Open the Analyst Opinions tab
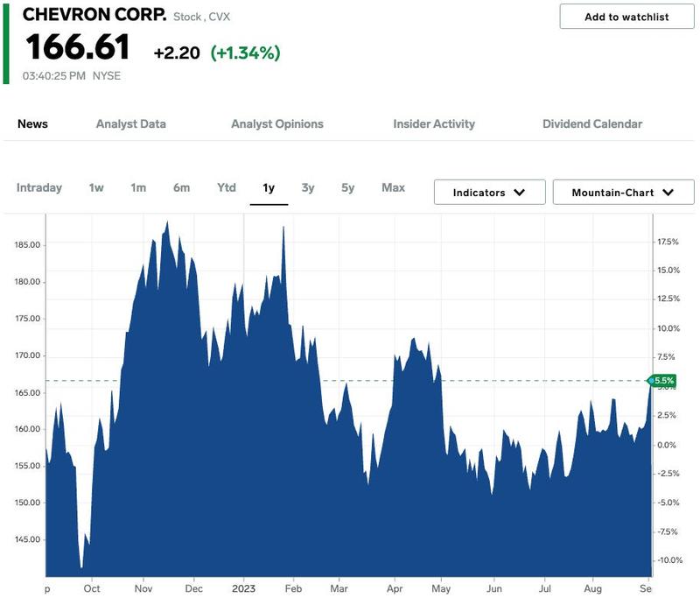700x598 pixels. pyautogui.click(x=277, y=123)
